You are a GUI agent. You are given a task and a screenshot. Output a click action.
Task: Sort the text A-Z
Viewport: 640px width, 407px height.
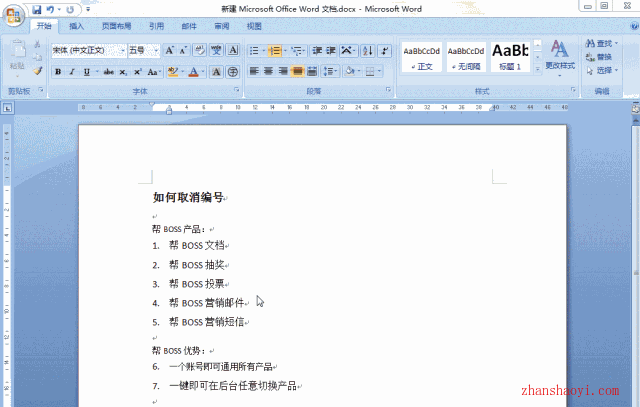pyautogui.click(x=367, y=51)
